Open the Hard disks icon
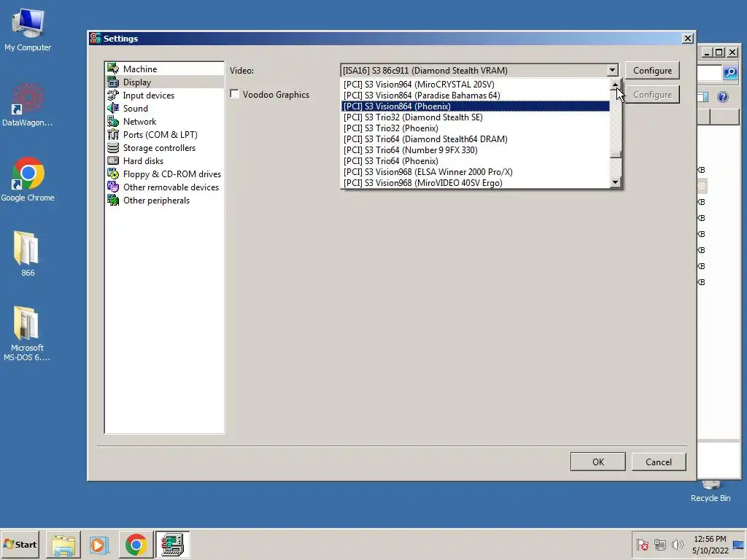This screenshot has height=560, width=747. click(x=113, y=161)
